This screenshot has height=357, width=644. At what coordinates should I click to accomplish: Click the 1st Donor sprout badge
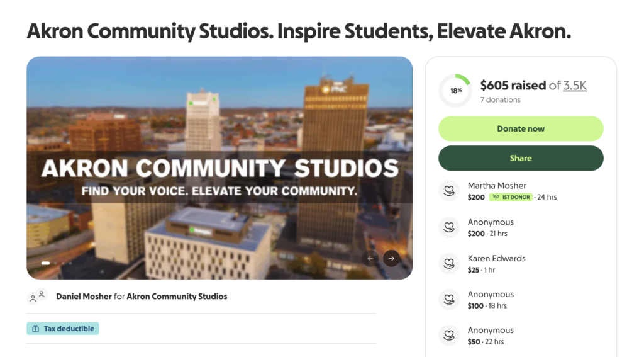coord(511,197)
